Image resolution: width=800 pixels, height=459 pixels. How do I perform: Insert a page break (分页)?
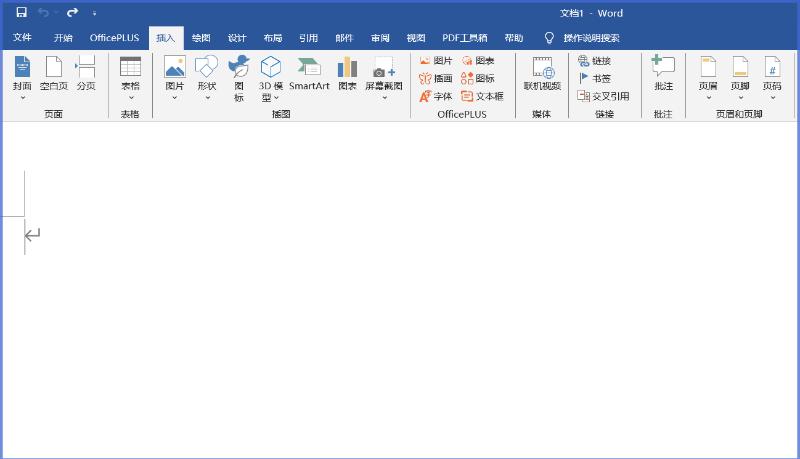(86, 73)
